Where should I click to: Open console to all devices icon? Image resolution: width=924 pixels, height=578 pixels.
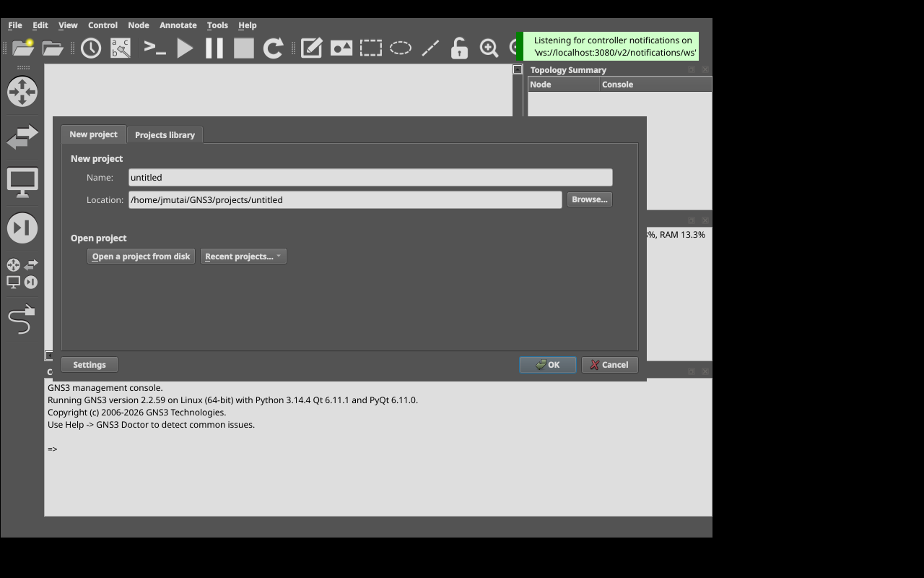pos(155,48)
